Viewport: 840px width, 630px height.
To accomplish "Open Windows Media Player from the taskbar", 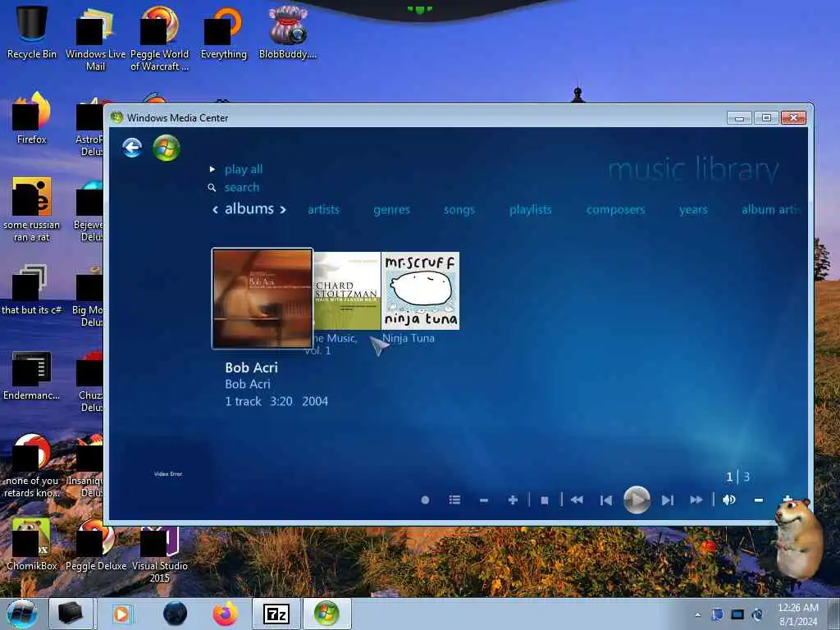I will [121, 614].
